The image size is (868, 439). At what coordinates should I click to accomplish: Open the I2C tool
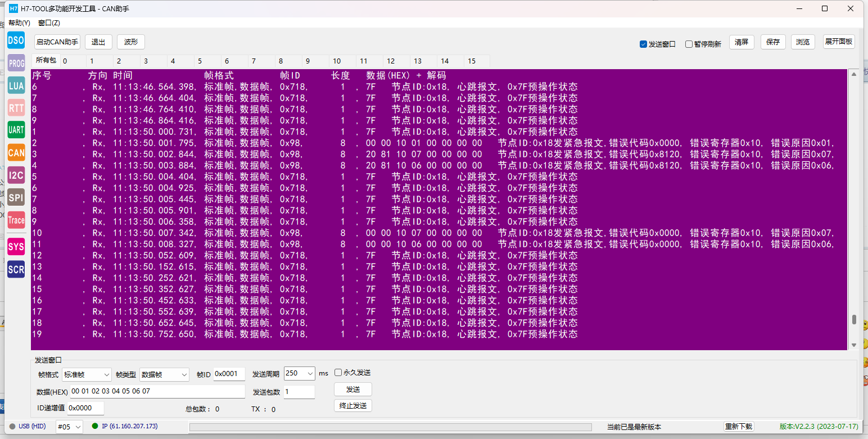[16, 175]
